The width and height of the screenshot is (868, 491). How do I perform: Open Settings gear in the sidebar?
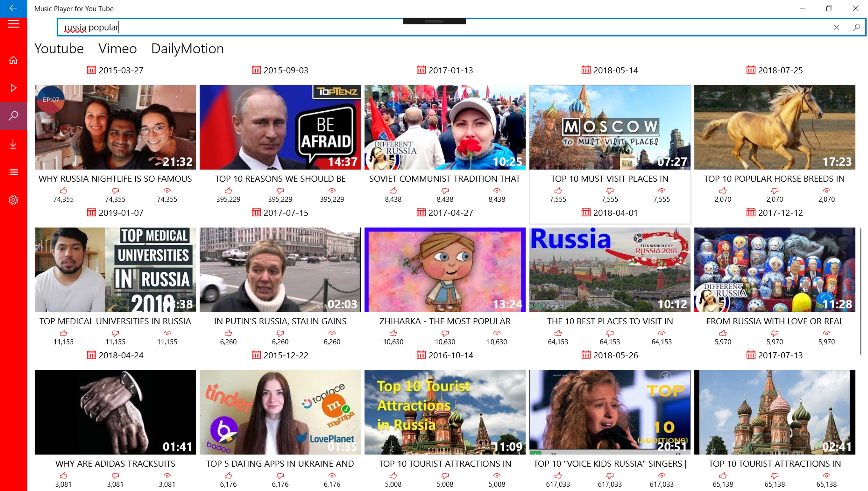tap(14, 200)
